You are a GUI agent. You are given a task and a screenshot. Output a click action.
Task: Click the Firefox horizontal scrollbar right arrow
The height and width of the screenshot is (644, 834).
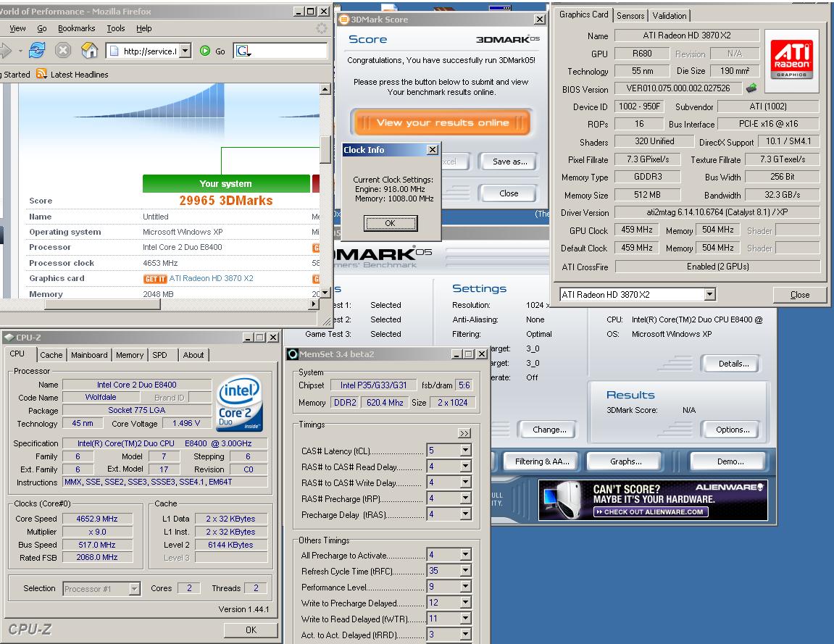coord(314,304)
